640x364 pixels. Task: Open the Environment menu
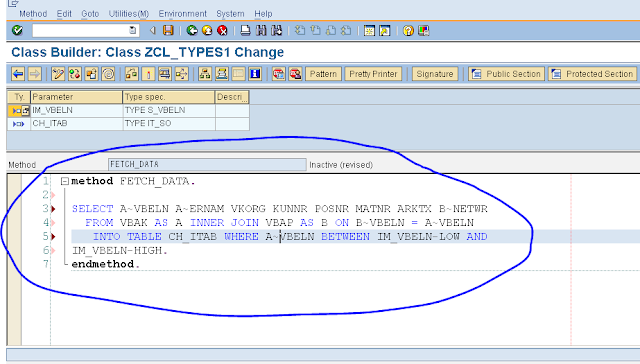pos(182,14)
